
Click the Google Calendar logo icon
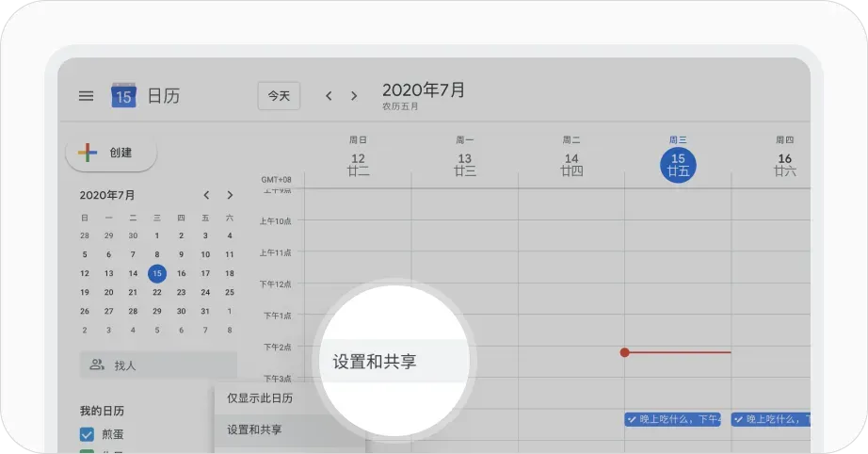[x=123, y=95]
